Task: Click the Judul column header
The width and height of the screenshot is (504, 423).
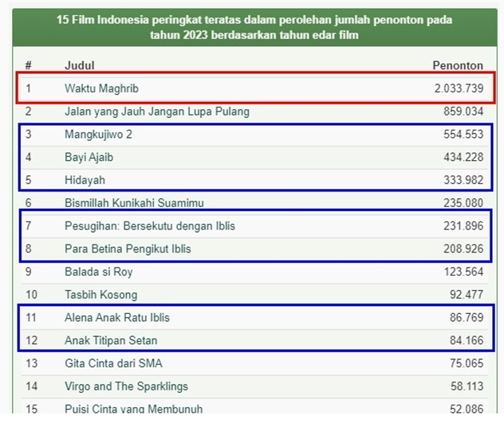Action: point(80,65)
